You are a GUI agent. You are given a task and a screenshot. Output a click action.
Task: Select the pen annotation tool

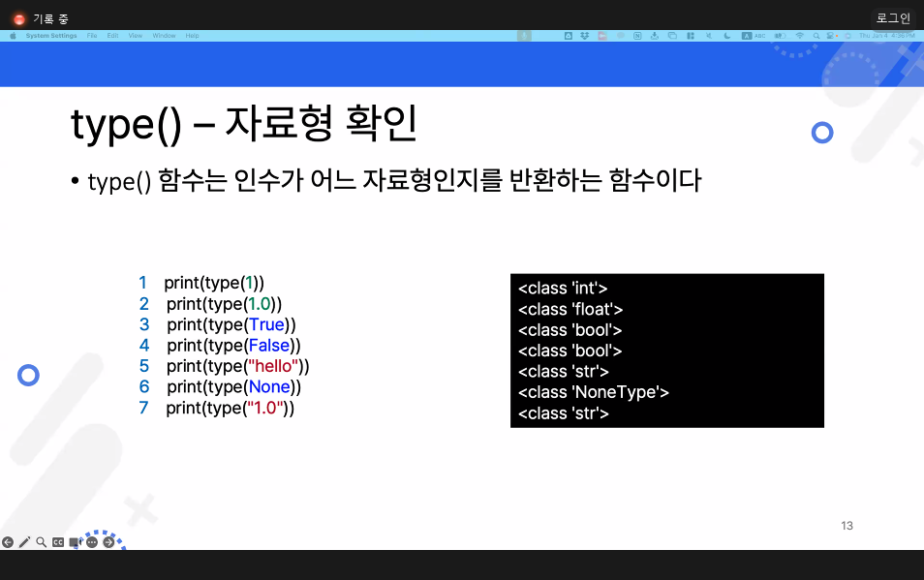click(x=25, y=542)
